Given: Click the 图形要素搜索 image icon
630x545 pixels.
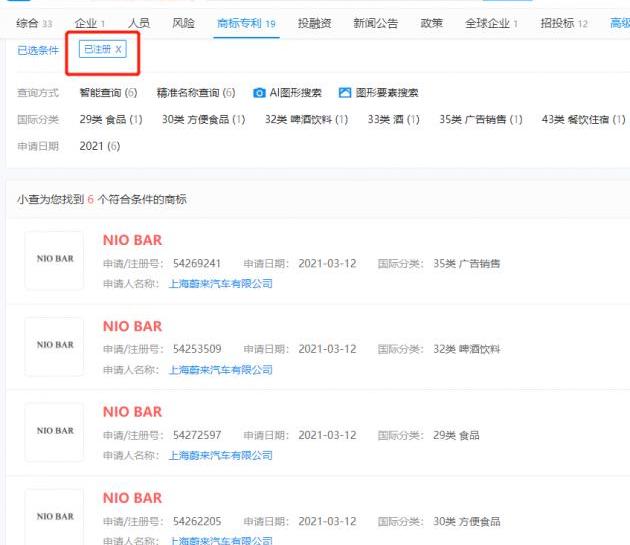Looking at the screenshot, I should 345,93.
